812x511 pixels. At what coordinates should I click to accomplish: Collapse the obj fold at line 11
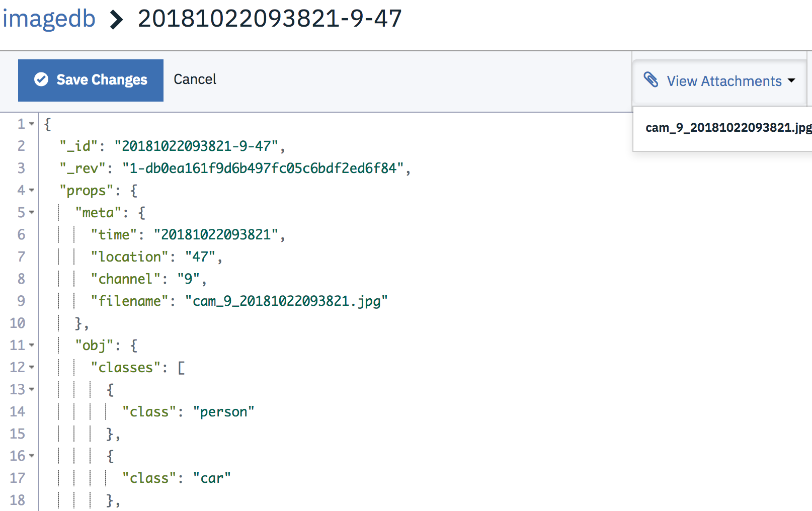(32, 345)
